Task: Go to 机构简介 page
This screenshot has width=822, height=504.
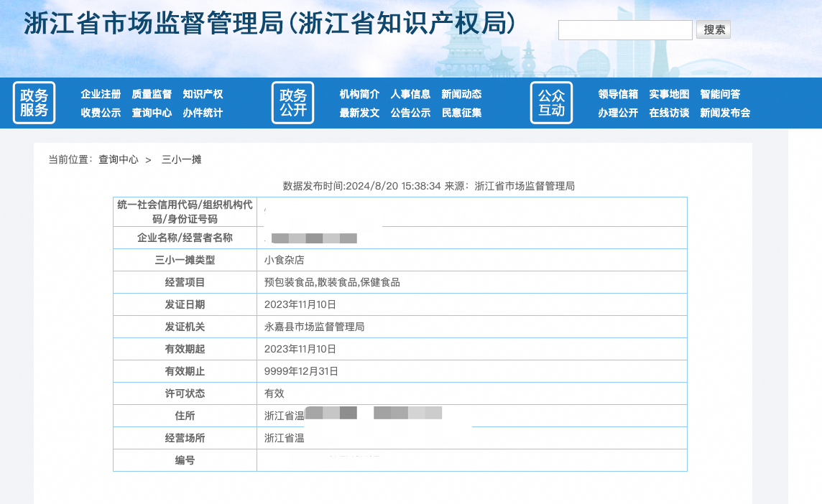Action: pyautogui.click(x=359, y=94)
